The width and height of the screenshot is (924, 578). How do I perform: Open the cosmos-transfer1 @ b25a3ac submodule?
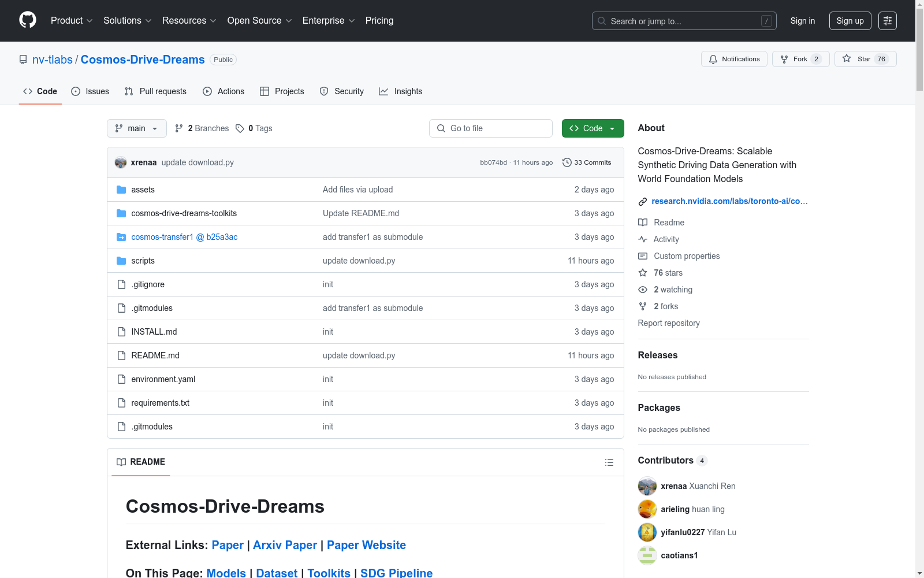coord(184,237)
